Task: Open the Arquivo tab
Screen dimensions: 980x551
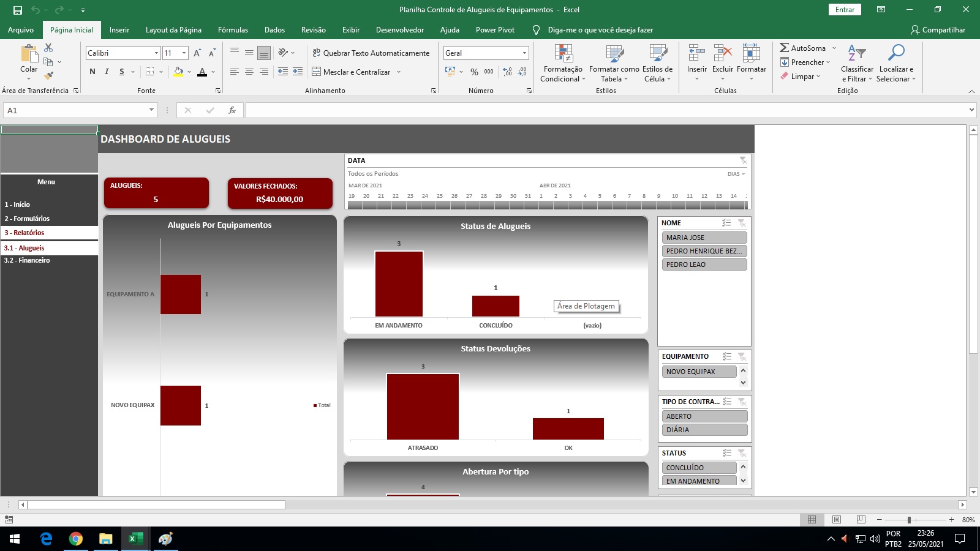Action: click(x=21, y=30)
